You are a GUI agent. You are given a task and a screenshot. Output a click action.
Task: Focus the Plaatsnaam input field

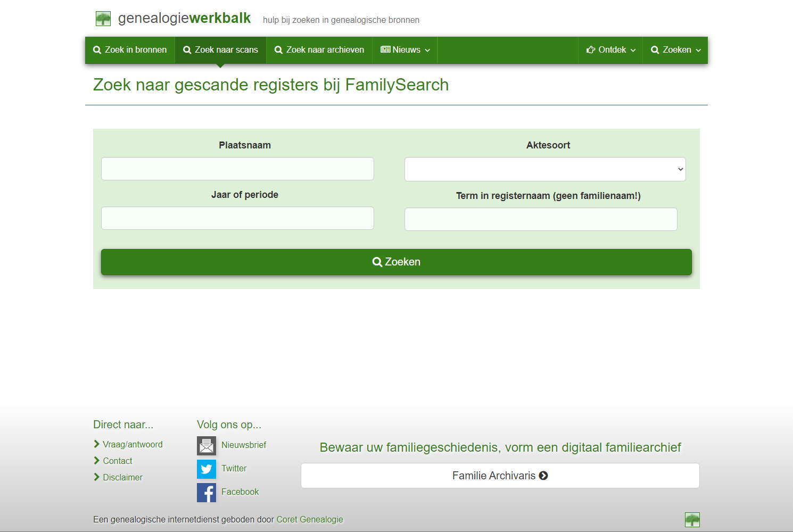point(237,169)
